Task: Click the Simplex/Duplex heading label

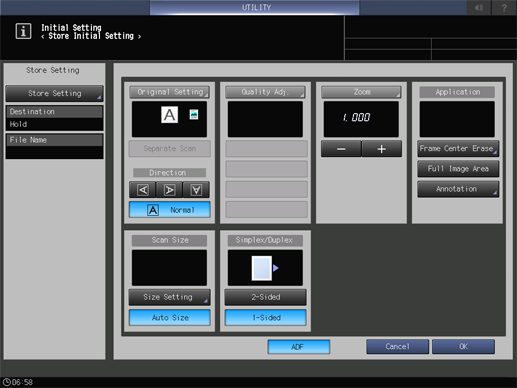Action: pyautogui.click(x=265, y=240)
